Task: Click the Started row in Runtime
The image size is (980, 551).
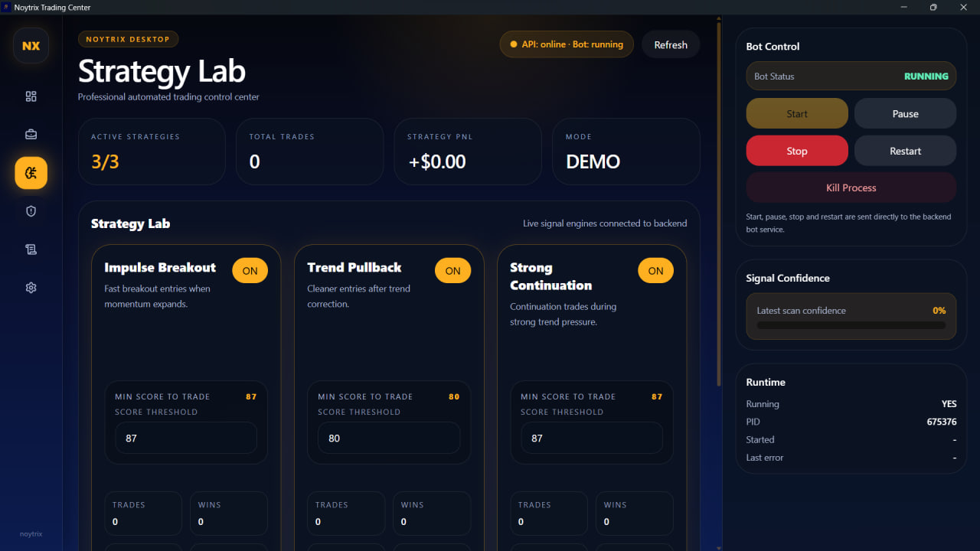Action: (851, 440)
